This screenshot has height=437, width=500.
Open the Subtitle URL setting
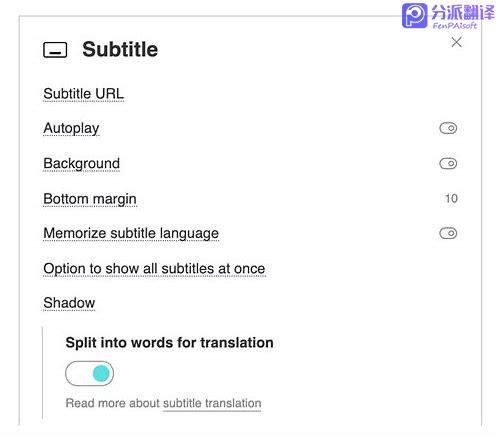click(x=84, y=94)
